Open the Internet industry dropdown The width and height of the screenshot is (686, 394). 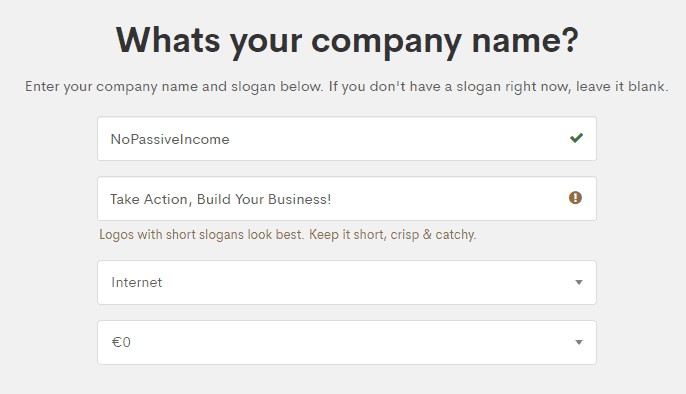coord(346,282)
